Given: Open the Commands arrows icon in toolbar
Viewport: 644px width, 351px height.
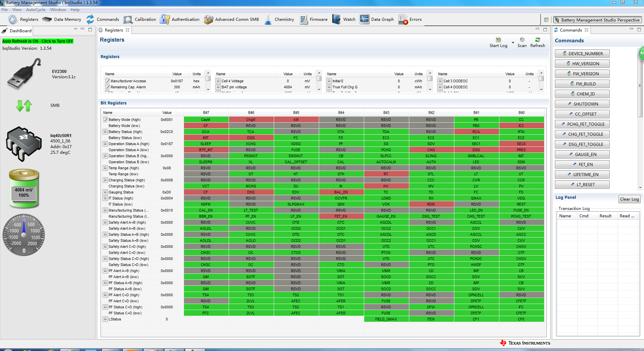Looking at the screenshot, I should 90,19.
